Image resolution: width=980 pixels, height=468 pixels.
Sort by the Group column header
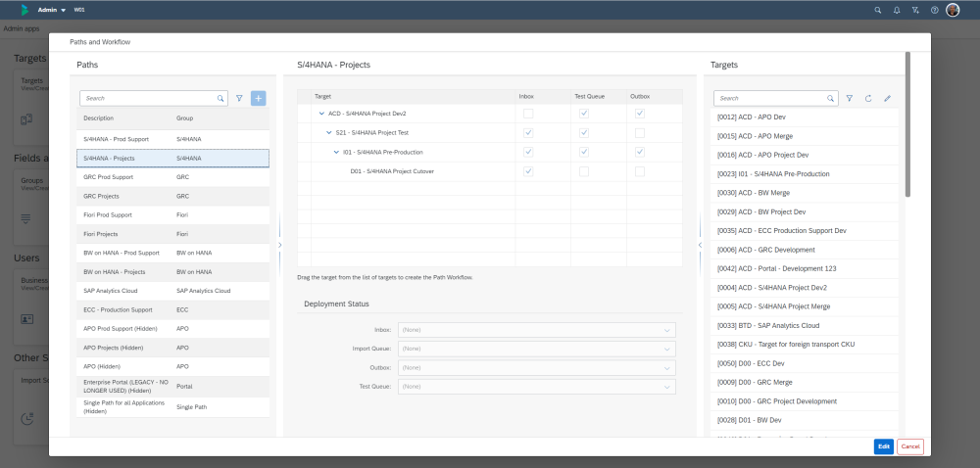(185, 117)
